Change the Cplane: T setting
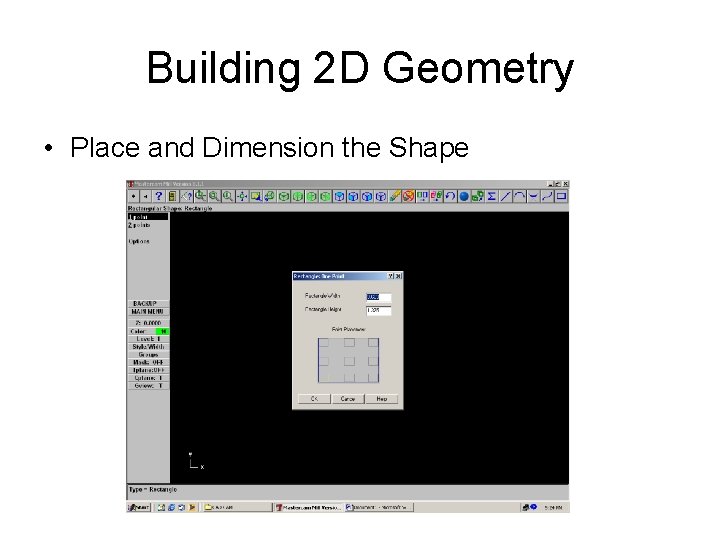Screen dimensions: 720x540 [x=148, y=378]
